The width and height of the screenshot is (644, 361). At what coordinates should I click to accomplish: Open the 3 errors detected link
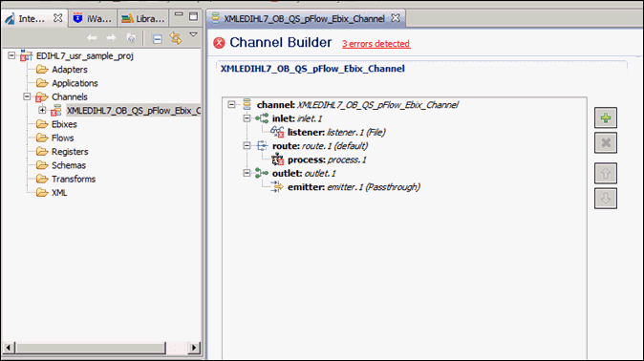point(376,44)
